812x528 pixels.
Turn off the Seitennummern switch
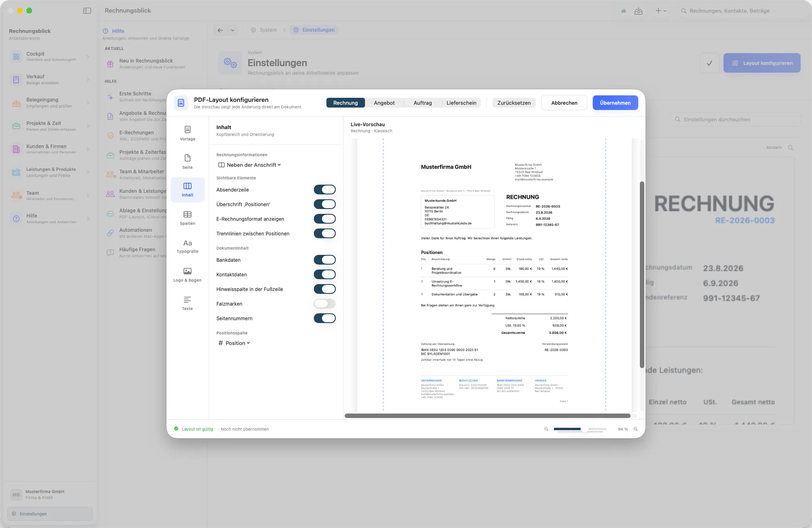[325, 318]
